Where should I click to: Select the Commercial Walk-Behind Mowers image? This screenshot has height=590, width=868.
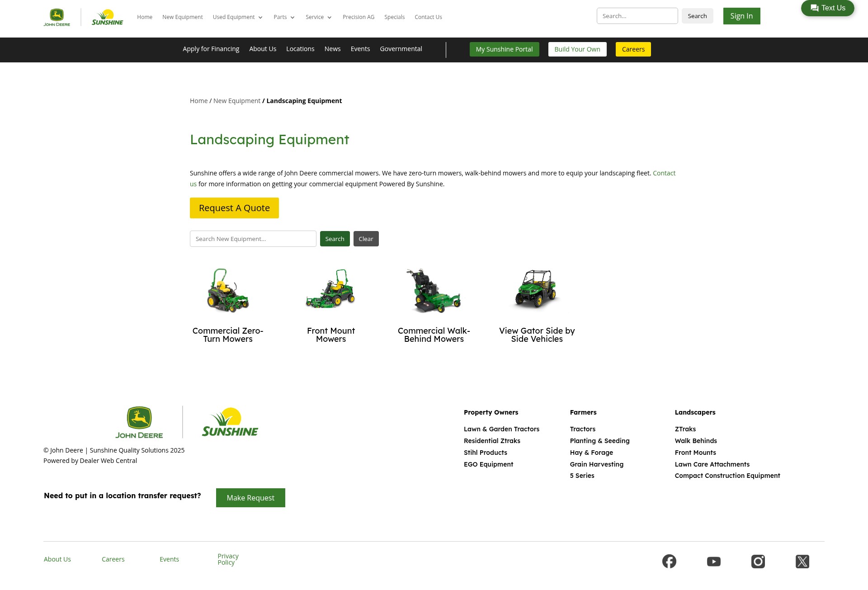[434, 290]
